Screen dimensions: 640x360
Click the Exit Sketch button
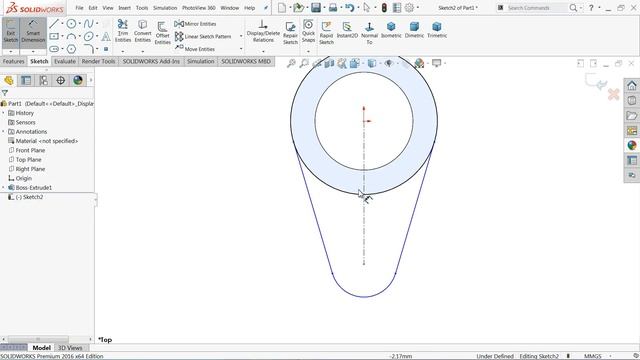click(11, 32)
